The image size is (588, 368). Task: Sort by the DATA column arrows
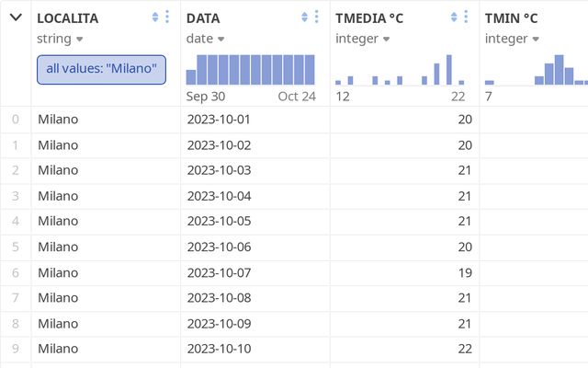click(x=304, y=17)
